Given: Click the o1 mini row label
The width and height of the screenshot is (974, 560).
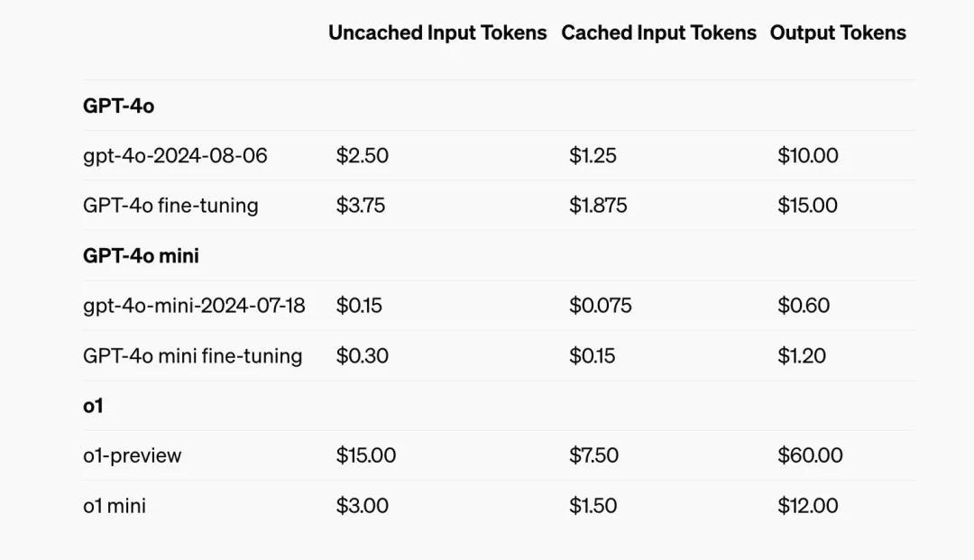Looking at the screenshot, I should pyautogui.click(x=114, y=506).
